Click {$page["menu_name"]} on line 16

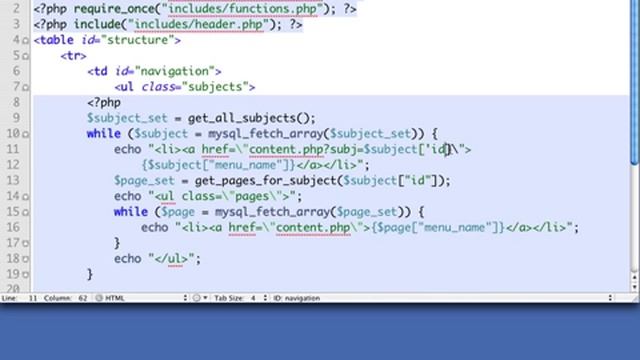pos(438,228)
